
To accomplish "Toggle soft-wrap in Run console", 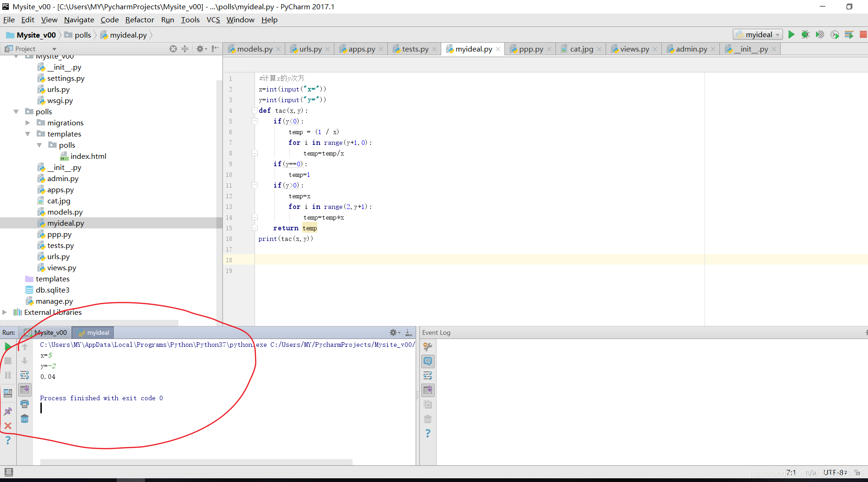I will click(25, 375).
